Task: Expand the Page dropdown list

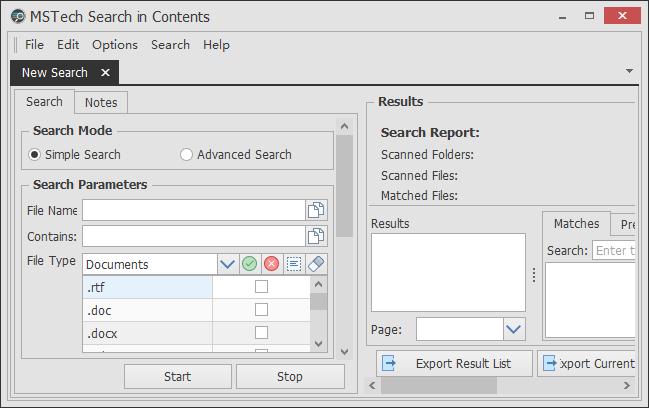Action: (x=514, y=329)
